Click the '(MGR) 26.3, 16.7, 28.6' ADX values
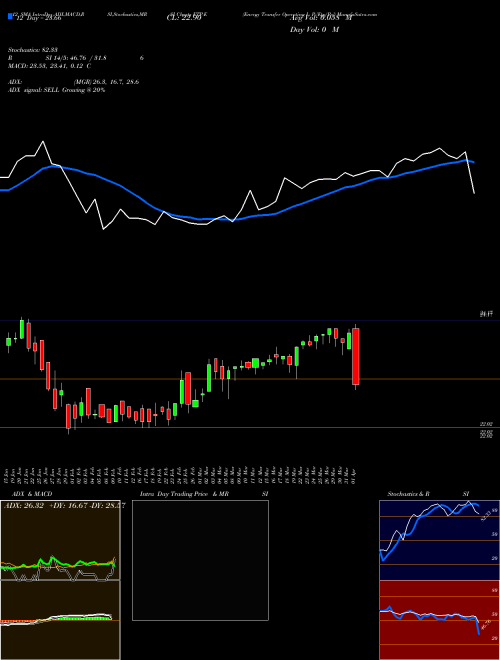 (x=106, y=82)
